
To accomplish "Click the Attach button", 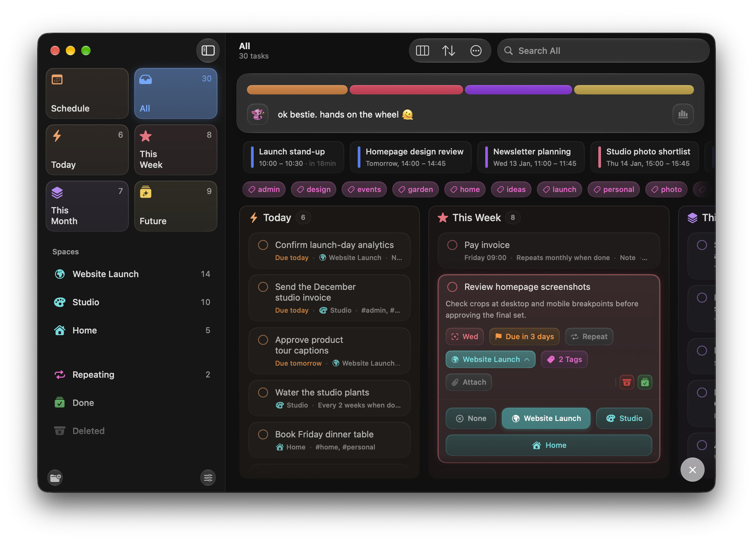I will (469, 382).
